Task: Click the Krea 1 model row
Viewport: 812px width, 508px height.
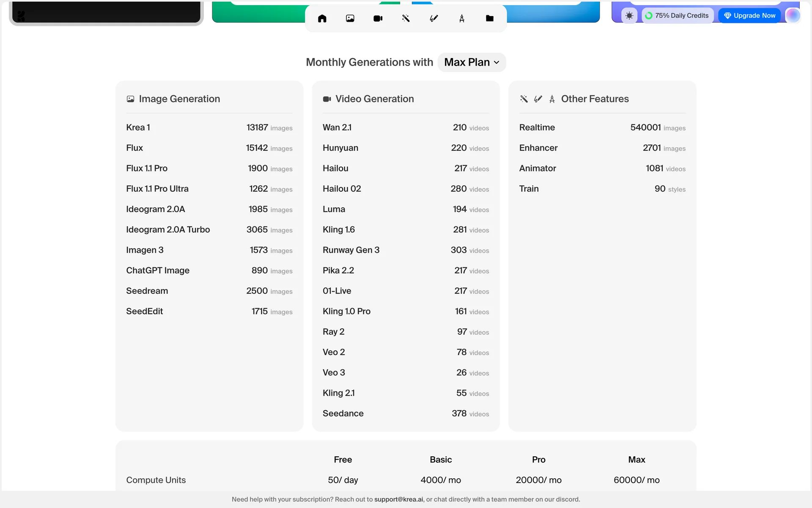Action: (x=209, y=127)
